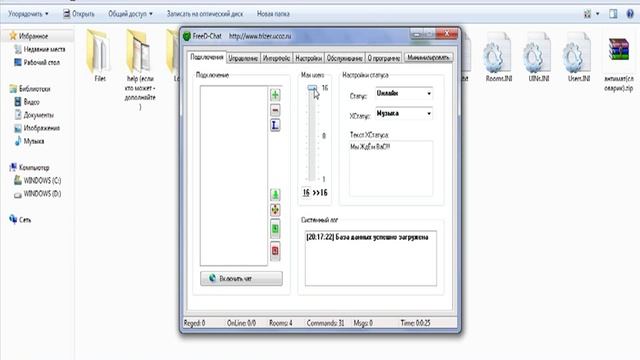Select the Users.INI file in Explorer
This screenshot has height=360, width=640.
tap(578, 57)
